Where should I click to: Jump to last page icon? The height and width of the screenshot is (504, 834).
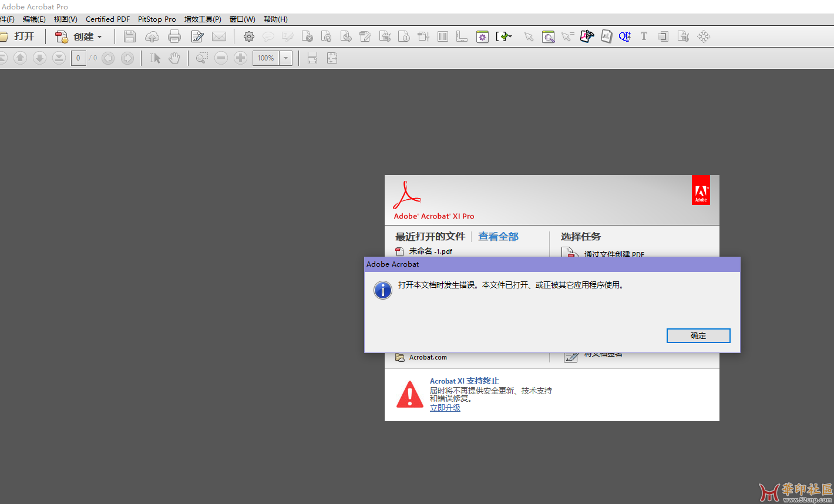coord(59,58)
